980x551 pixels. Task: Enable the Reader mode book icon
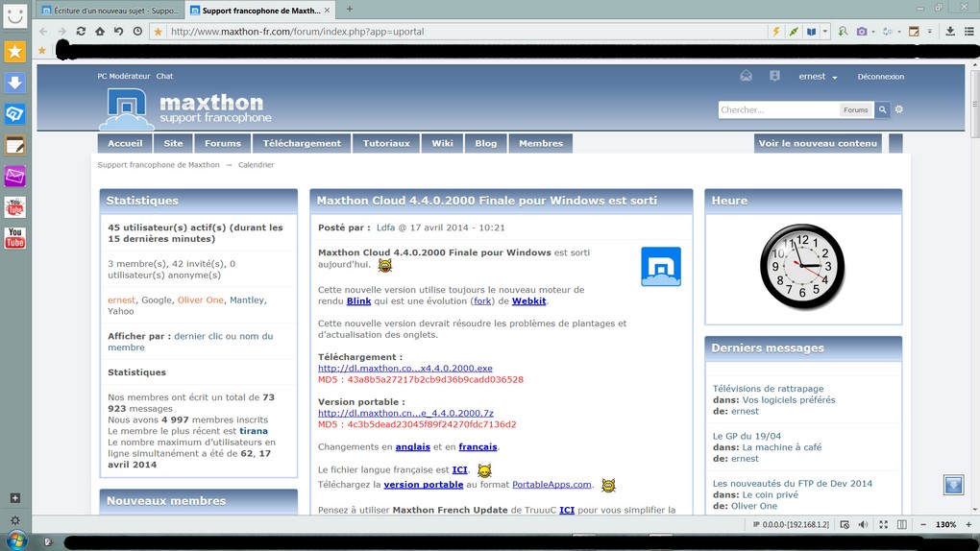(811, 32)
